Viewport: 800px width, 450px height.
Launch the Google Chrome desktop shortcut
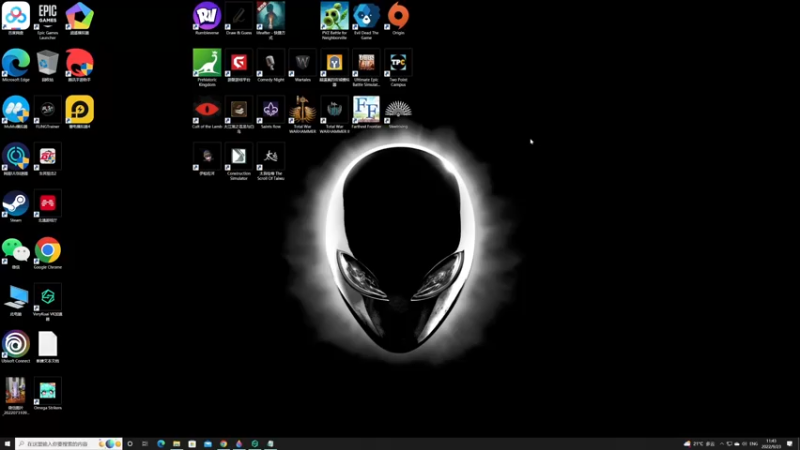click(47, 252)
